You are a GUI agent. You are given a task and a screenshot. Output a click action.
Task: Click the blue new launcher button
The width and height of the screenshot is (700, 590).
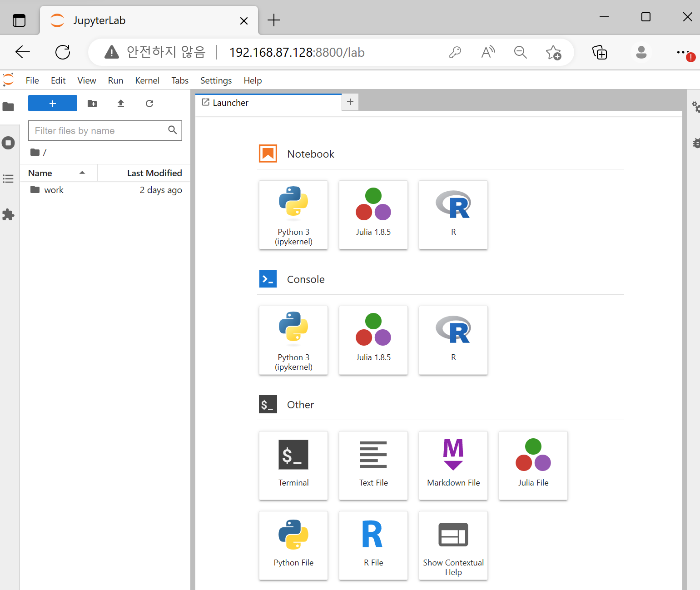tap(52, 103)
